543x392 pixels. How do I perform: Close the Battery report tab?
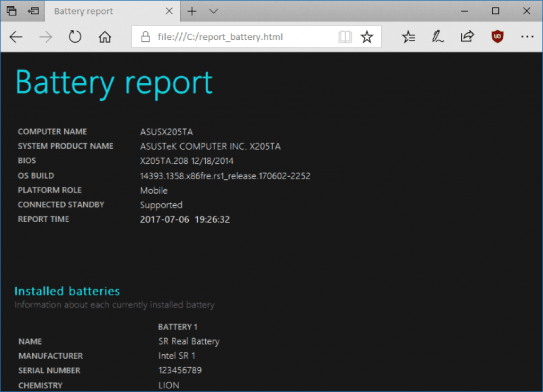(x=169, y=11)
